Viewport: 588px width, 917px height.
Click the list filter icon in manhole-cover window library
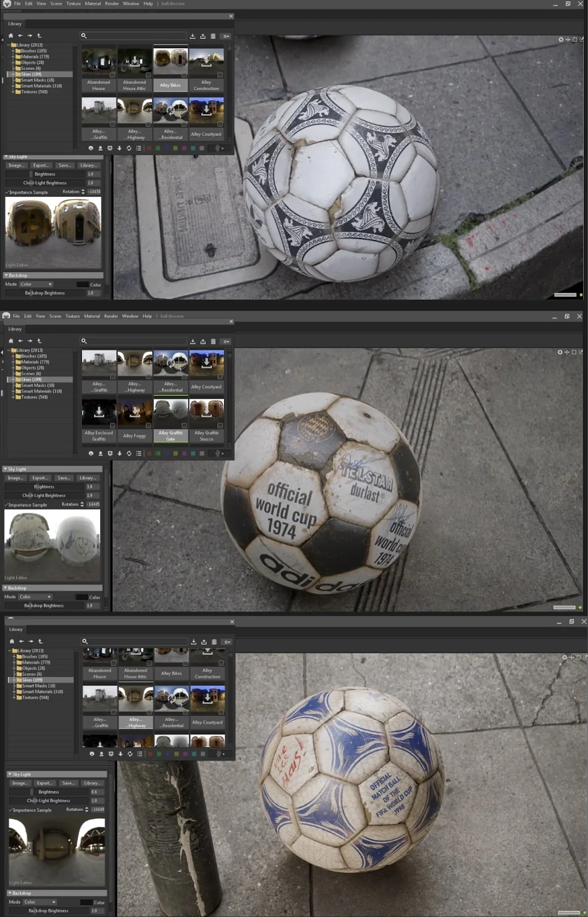(x=139, y=148)
